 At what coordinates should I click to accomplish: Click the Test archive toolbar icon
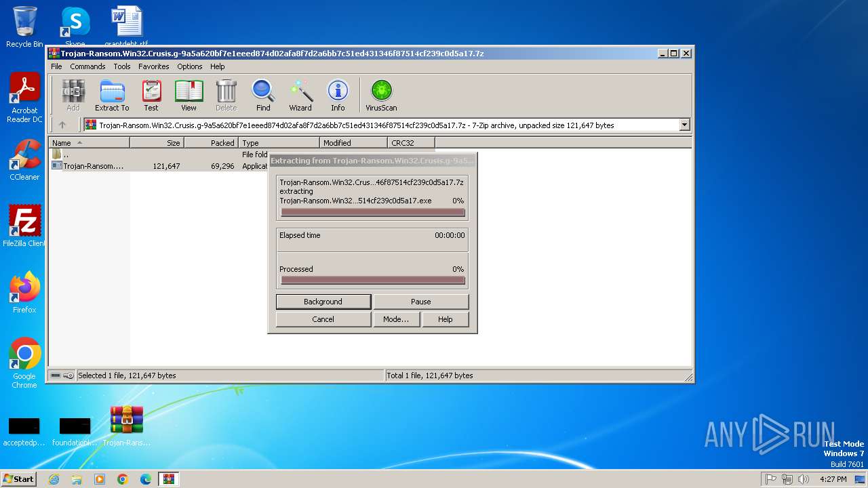(x=151, y=96)
